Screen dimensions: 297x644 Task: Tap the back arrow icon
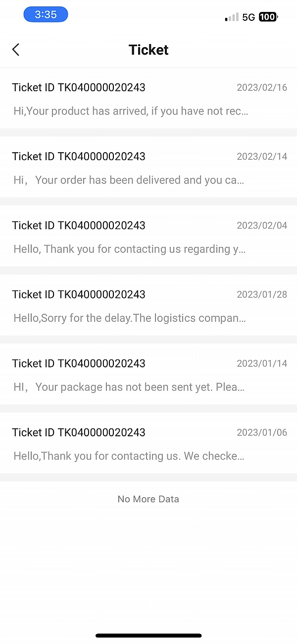pos(16,50)
